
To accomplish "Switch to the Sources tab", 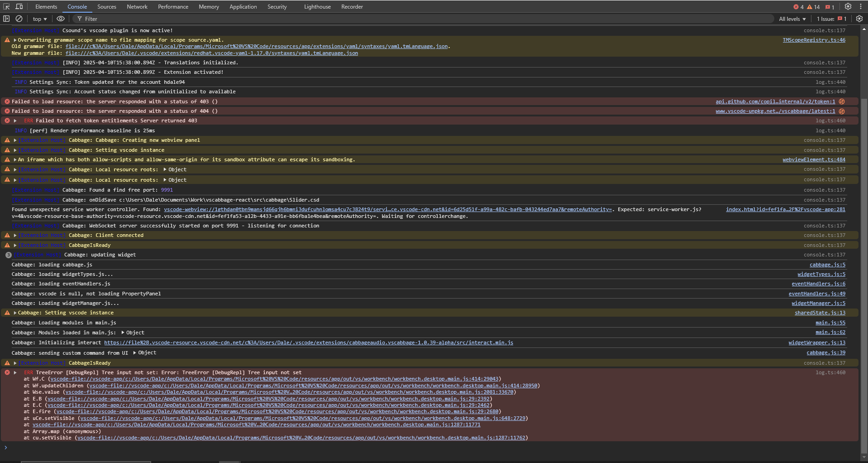I will pyautogui.click(x=107, y=7).
